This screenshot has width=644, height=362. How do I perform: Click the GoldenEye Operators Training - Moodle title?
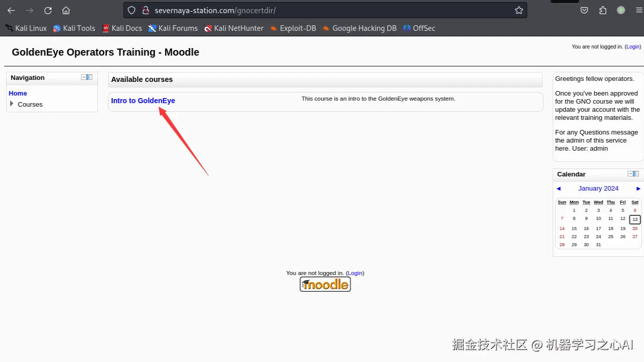pyautogui.click(x=106, y=52)
